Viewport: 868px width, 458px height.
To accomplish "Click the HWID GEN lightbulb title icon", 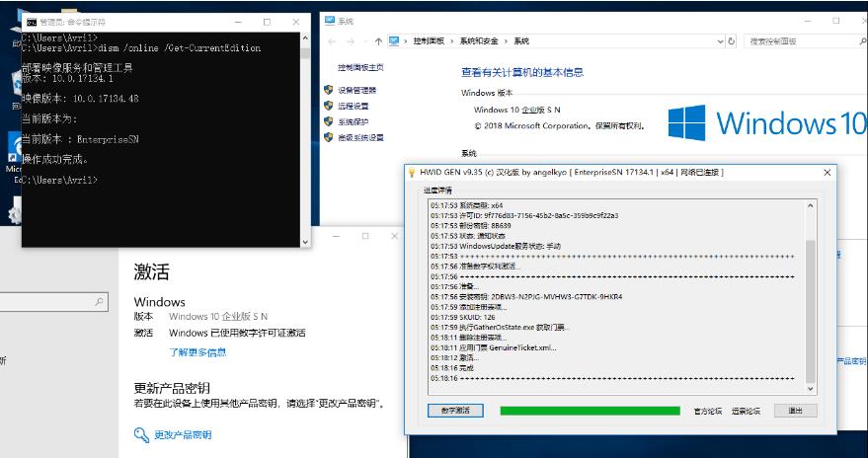I will click(412, 173).
